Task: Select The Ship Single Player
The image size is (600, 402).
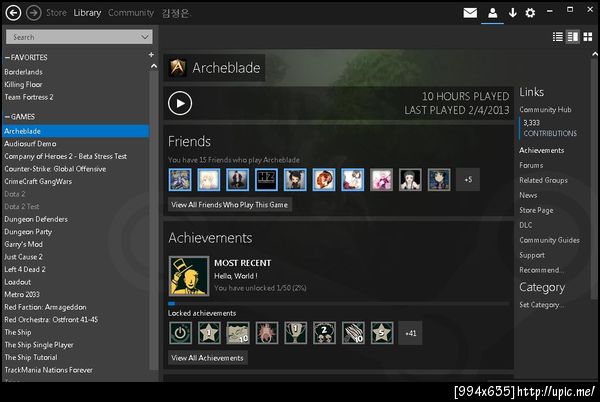Action: (39, 345)
